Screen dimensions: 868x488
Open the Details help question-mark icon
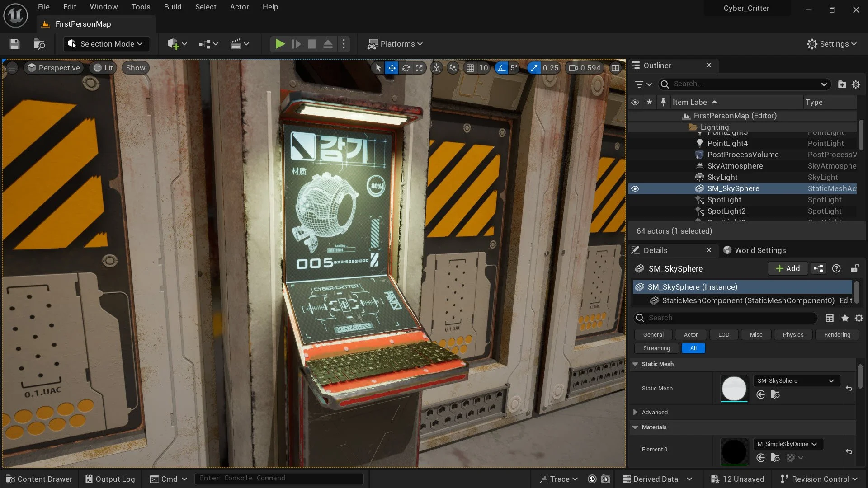click(x=836, y=268)
